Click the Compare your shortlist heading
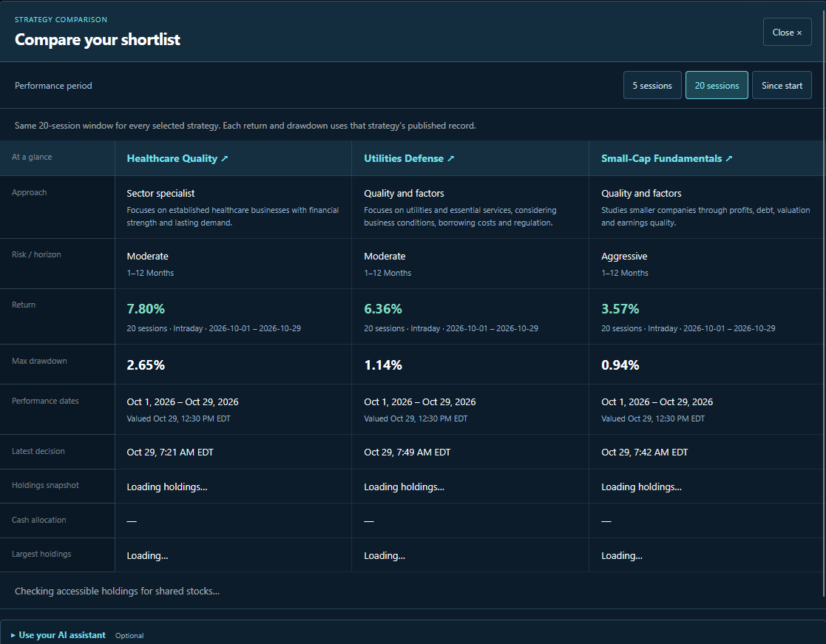826x644 pixels. (x=98, y=39)
